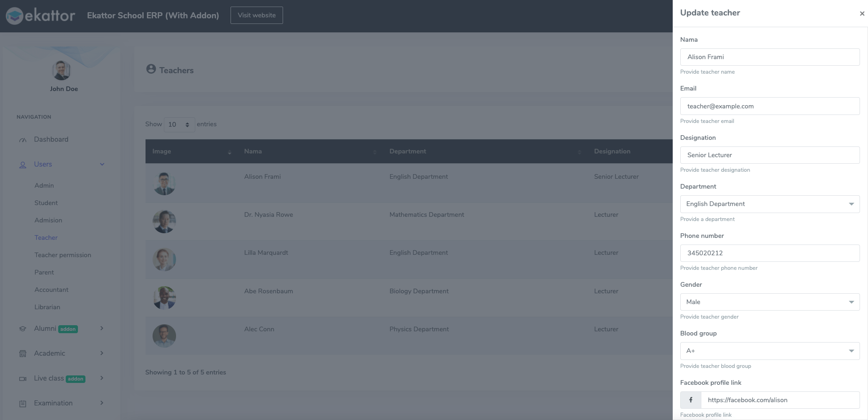The width and height of the screenshot is (868, 420).
Task: Expand the Academic menu chevron
Action: 102,353
